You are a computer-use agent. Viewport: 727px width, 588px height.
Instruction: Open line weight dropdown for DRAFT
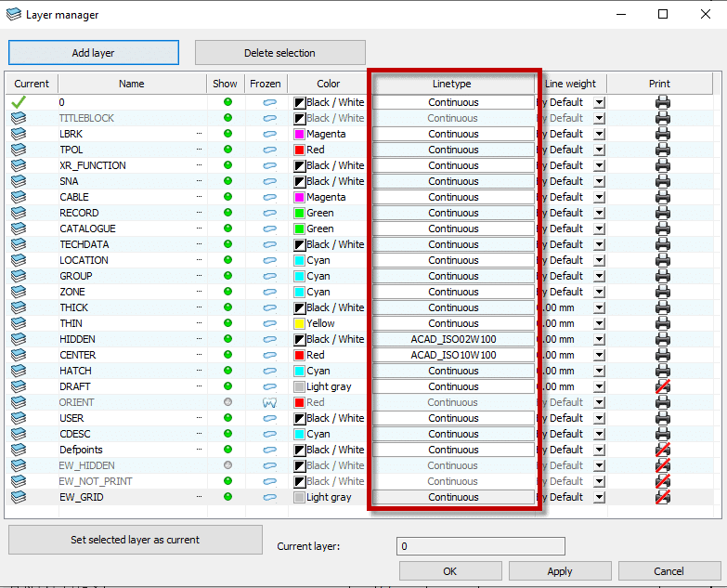[x=600, y=386]
